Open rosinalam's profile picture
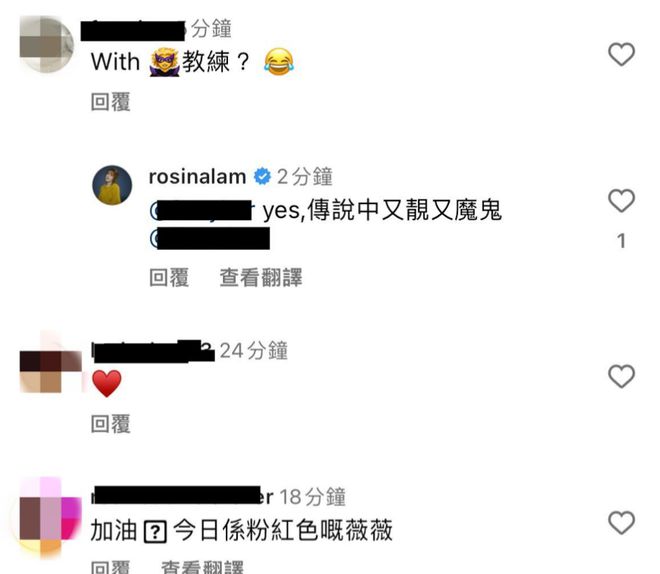 pyautogui.click(x=112, y=185)
